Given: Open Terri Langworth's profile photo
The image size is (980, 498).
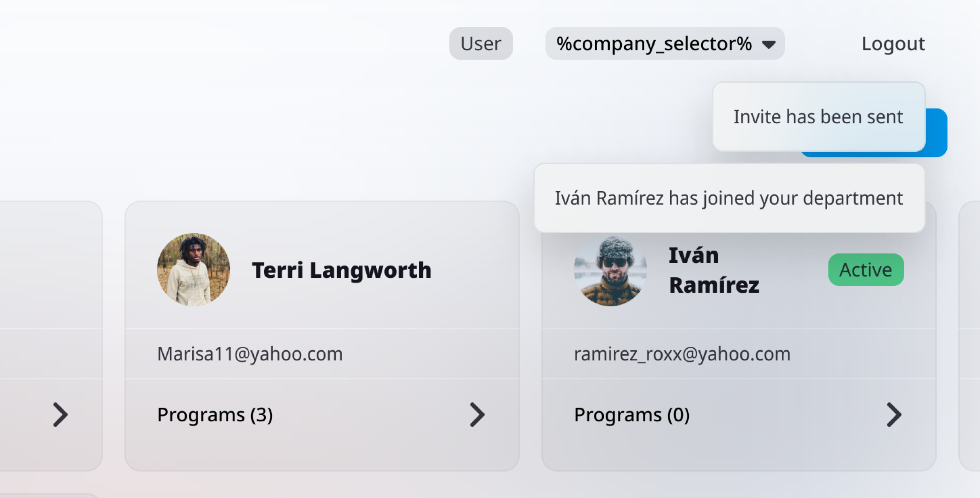Looking at the screenshot, I should [193, 269].
